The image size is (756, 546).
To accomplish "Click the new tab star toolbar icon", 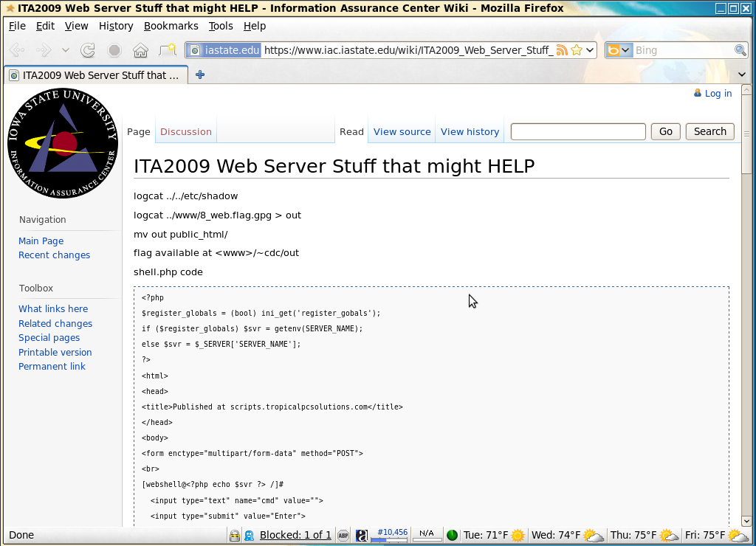I will [168, 49].
